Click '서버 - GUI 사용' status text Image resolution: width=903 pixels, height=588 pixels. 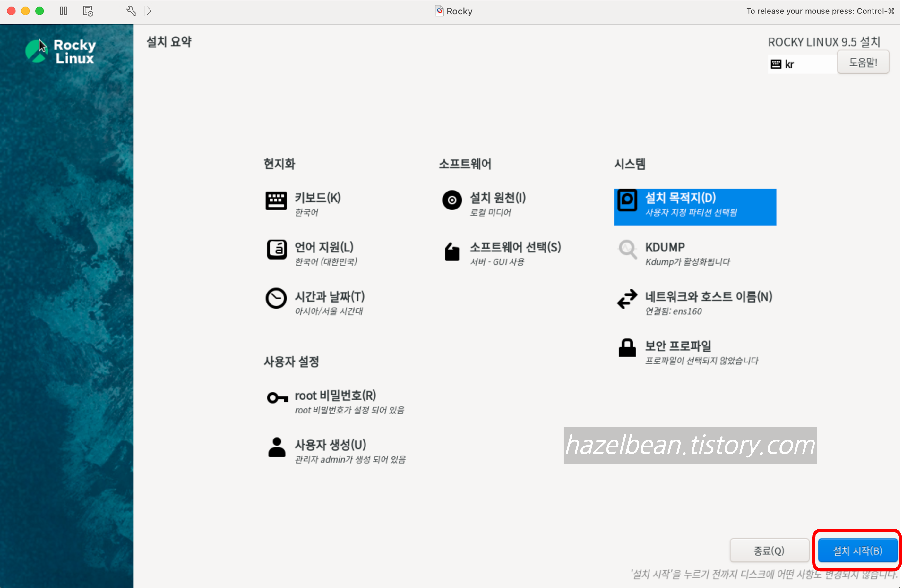(x=497, y=262)
